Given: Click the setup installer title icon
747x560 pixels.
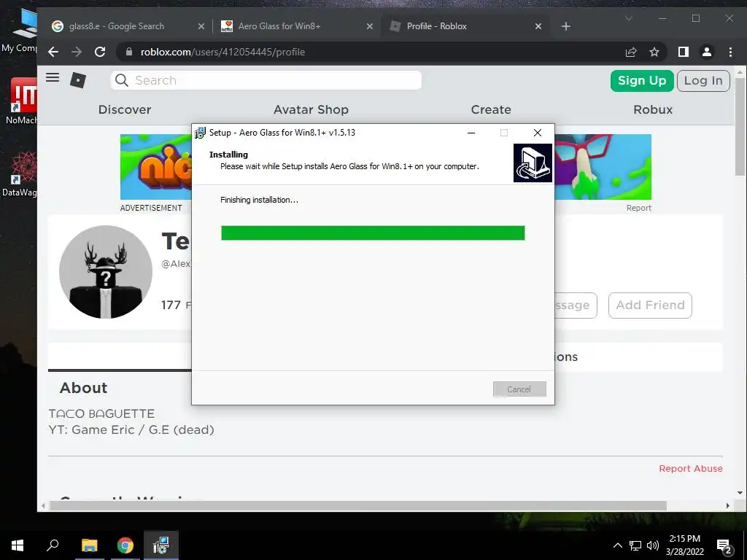Looking at the screenshot, I should pyautogui.click(x=200, y=133).
